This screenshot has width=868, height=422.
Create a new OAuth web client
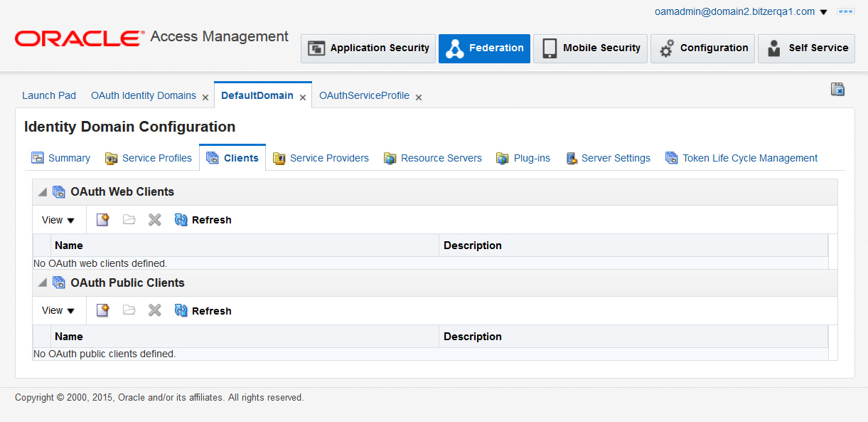point(103,220)
